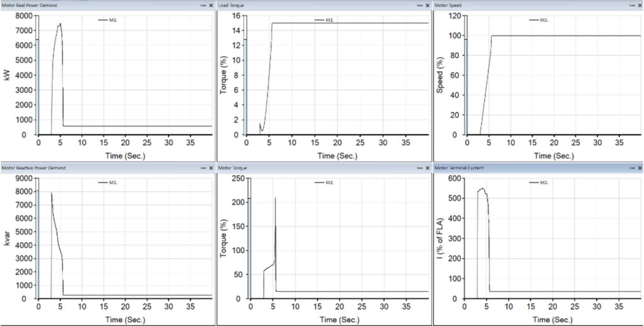Close the Motor Reactive Power Demand plot

[x=210, y=168]
